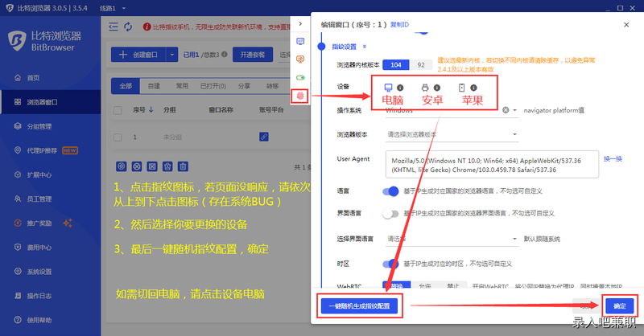The width and height of the screenshot is (644, 336).
Task: Switch to the 分享 tab
Action: pos(245,86)
